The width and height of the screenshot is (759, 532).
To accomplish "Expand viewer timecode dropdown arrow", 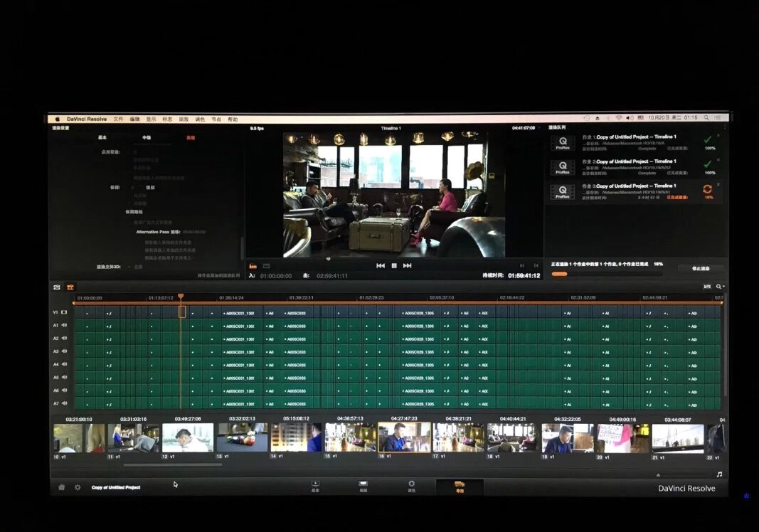I will [539, 128].
